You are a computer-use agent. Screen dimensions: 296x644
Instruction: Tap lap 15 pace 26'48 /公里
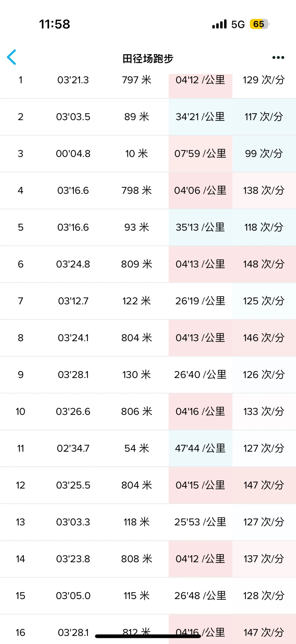[200, 596]
